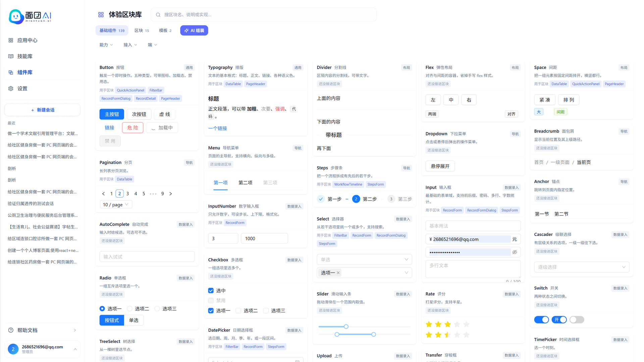
Task: Click the plus icon in 新建会话
Action: [33, 110]
